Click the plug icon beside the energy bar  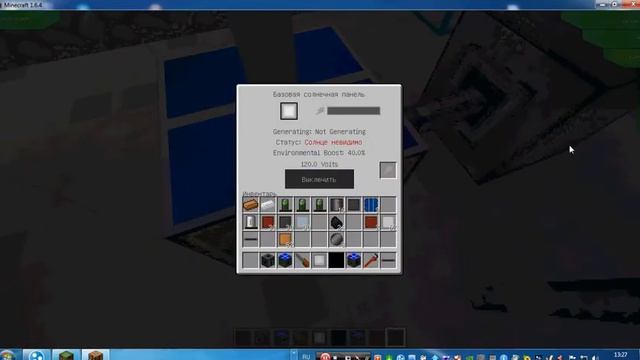(320, 111)
